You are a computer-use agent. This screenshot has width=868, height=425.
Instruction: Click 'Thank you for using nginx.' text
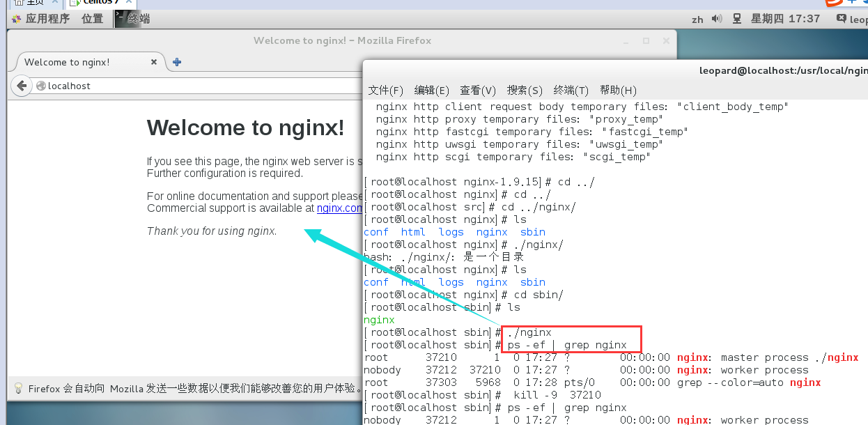212,231
